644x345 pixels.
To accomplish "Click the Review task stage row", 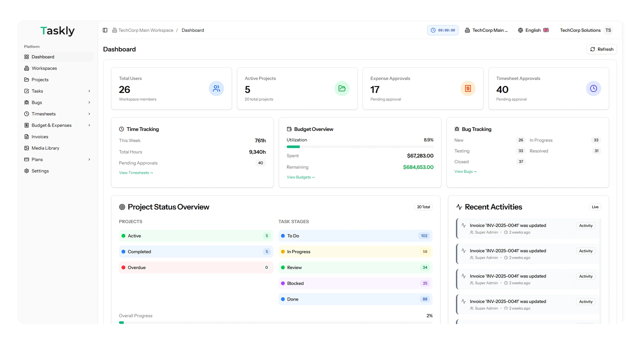I will (355, 268).
